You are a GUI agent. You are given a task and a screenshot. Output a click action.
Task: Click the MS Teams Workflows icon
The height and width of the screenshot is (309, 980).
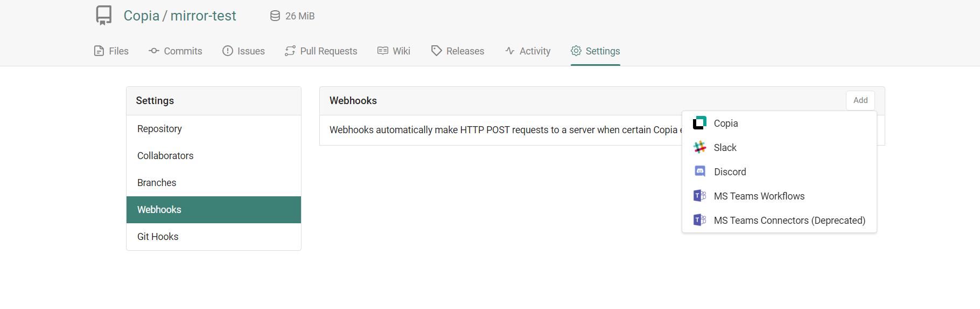pyautogui.click(x=699, y=196)
